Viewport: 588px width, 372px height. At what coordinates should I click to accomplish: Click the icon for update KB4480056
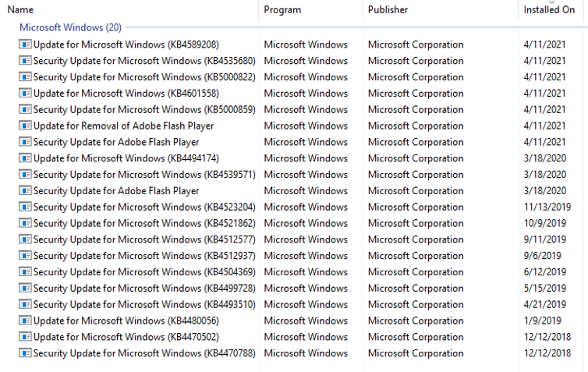[x=25, y=321]
